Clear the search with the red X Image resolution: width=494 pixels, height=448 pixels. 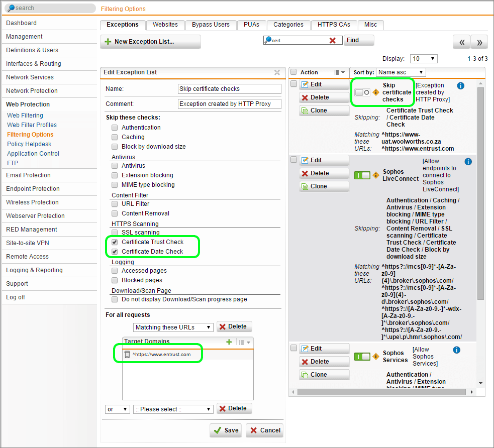click(332, 40)
